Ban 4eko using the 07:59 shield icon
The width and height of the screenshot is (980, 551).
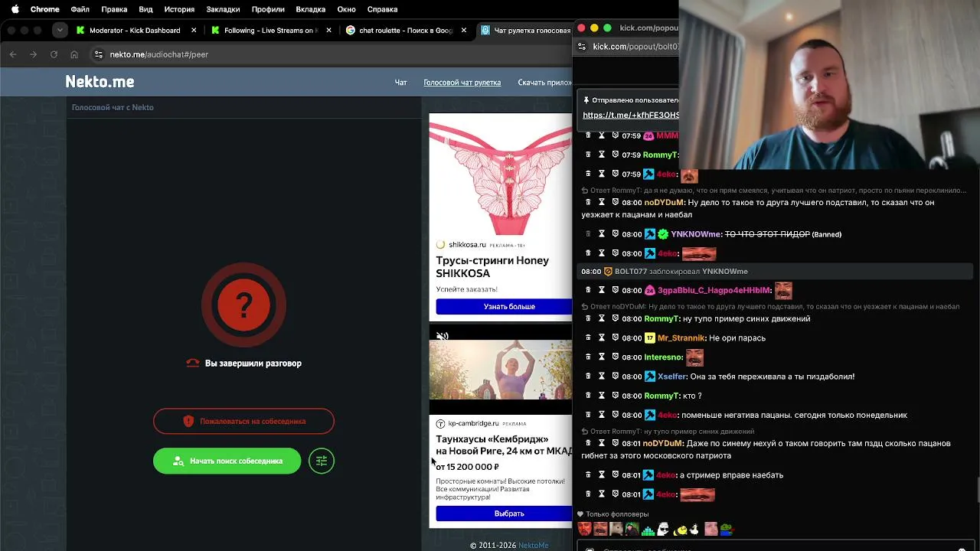[615, 174]
